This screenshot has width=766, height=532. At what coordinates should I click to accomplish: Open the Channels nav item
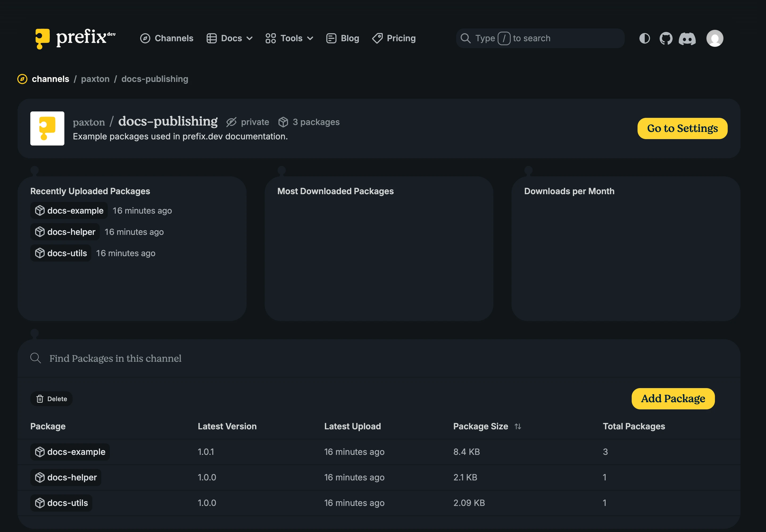pyautogui.click(x=167, y=38)
